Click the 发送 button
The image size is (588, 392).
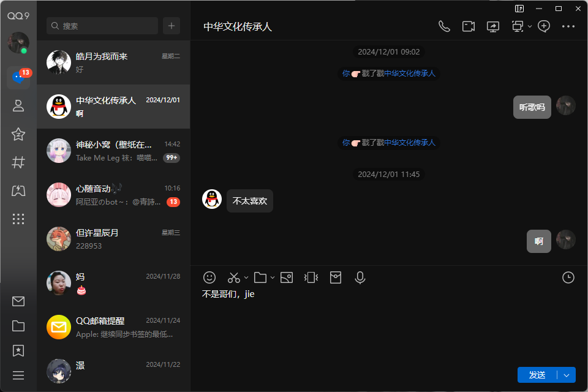click(x=537, y=375)
